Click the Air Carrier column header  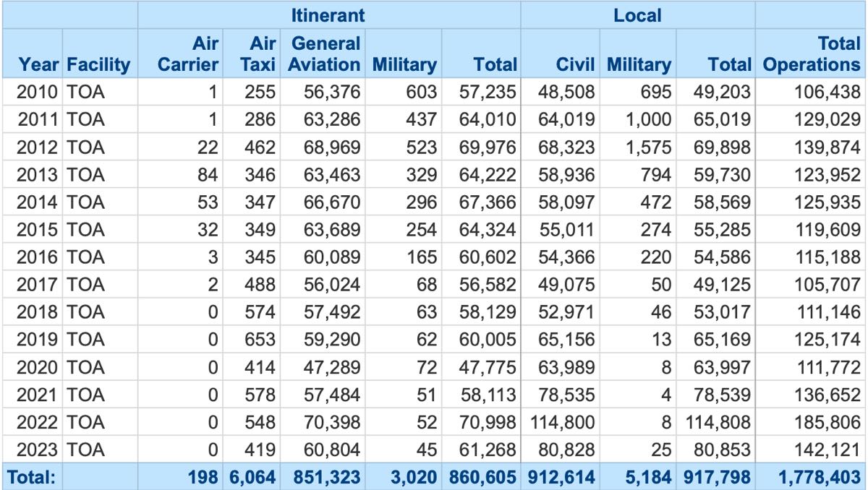(188, 54)
